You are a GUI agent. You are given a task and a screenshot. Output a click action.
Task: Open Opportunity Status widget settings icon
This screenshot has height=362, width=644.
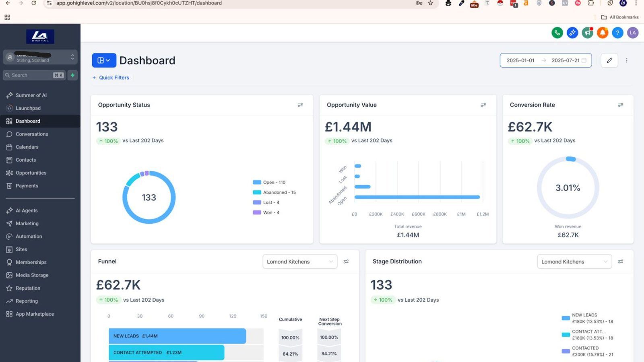pyautogui.click(x=300, y=105)
